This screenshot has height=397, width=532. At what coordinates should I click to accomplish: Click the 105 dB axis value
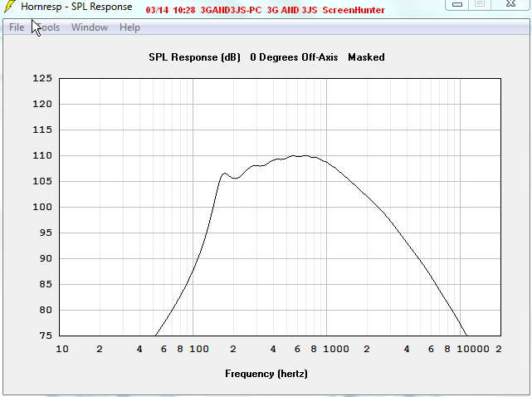pyautogui.click(x=42, y=181)
